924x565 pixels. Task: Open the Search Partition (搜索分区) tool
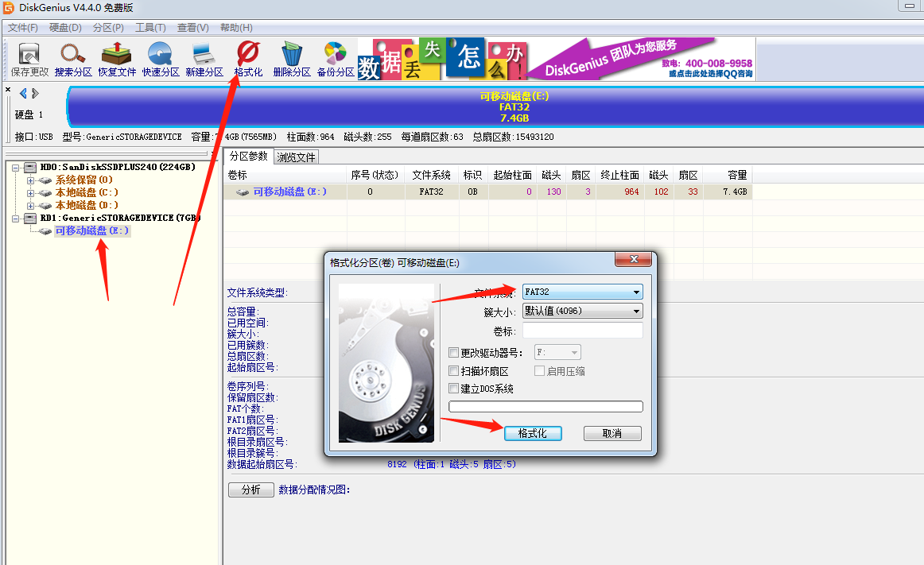pos(73,60)
